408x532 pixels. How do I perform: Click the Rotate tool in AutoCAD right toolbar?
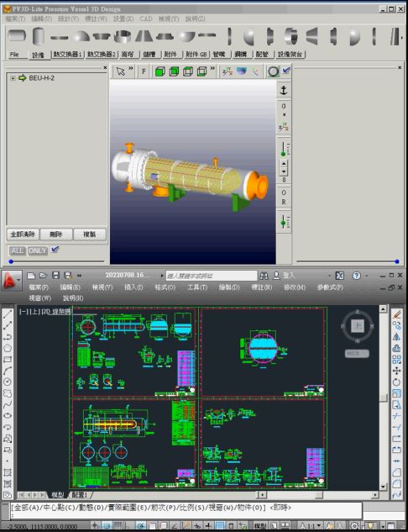pos(396,382)
